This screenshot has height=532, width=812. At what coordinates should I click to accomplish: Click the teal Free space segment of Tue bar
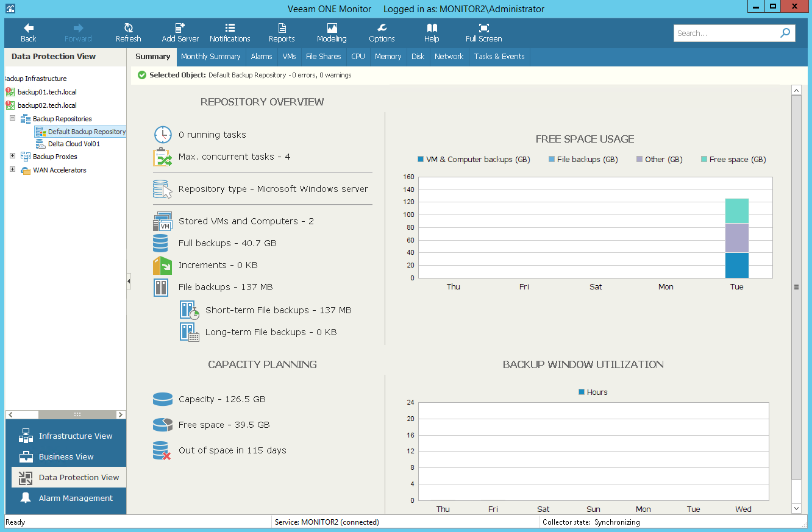pos(736,211)
